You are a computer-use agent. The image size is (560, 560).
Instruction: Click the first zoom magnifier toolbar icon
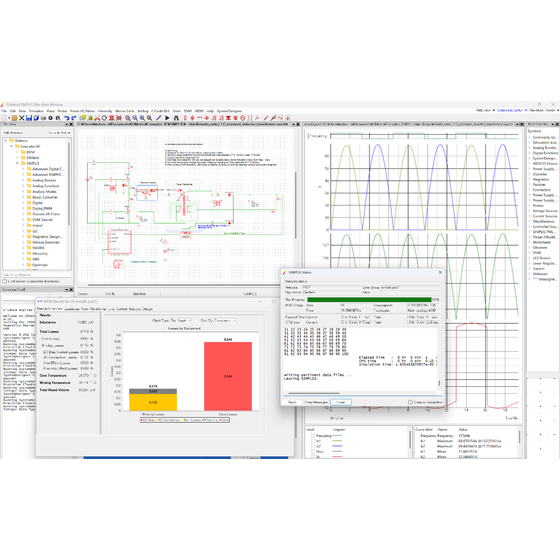pyautogui.click(x=128, y=118)
